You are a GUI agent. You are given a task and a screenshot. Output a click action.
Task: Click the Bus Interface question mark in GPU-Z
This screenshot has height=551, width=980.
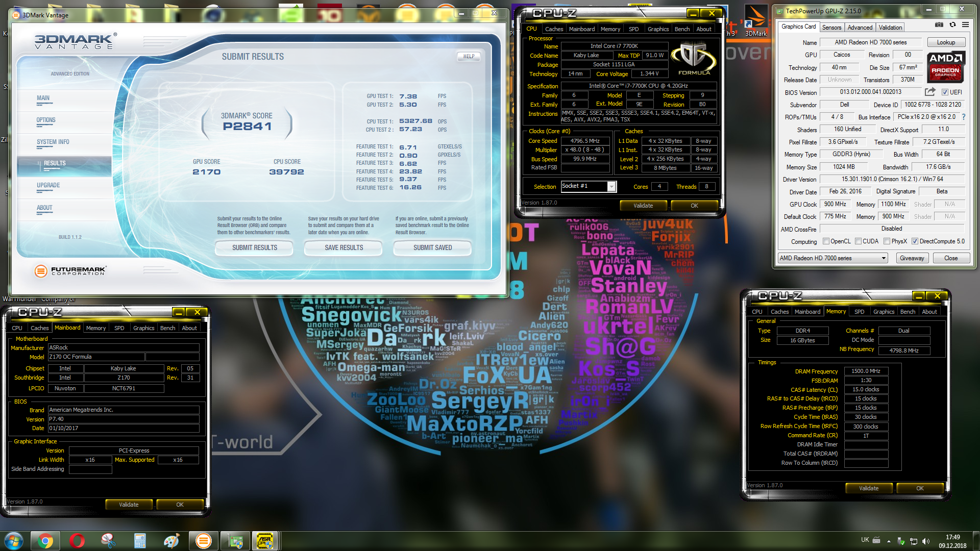pos(964,117)
